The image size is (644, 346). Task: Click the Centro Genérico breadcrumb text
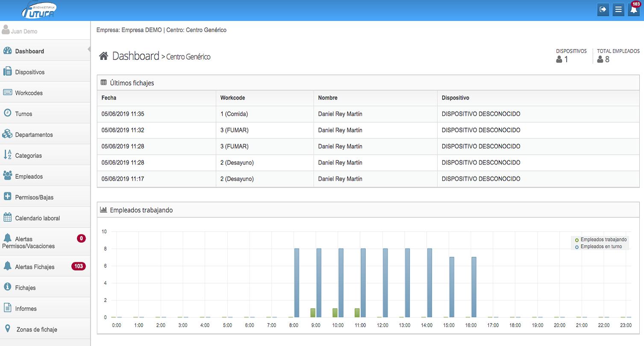click(x=188, y=57)
